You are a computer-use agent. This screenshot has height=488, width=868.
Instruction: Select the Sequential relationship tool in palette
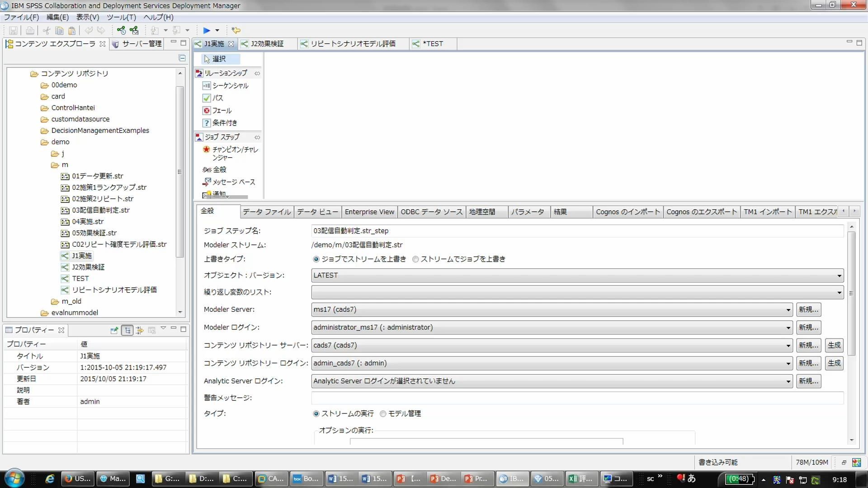[x=230, y=85]
